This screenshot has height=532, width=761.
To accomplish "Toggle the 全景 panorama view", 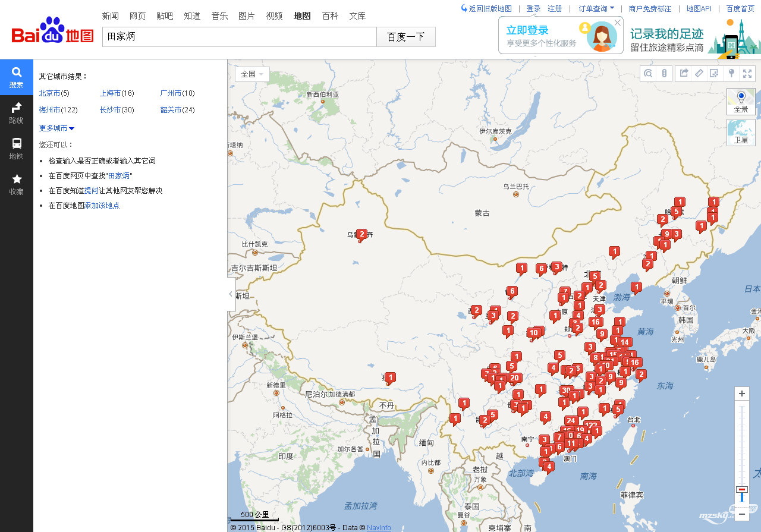I will pyautogui.click(x=741, y=102).
